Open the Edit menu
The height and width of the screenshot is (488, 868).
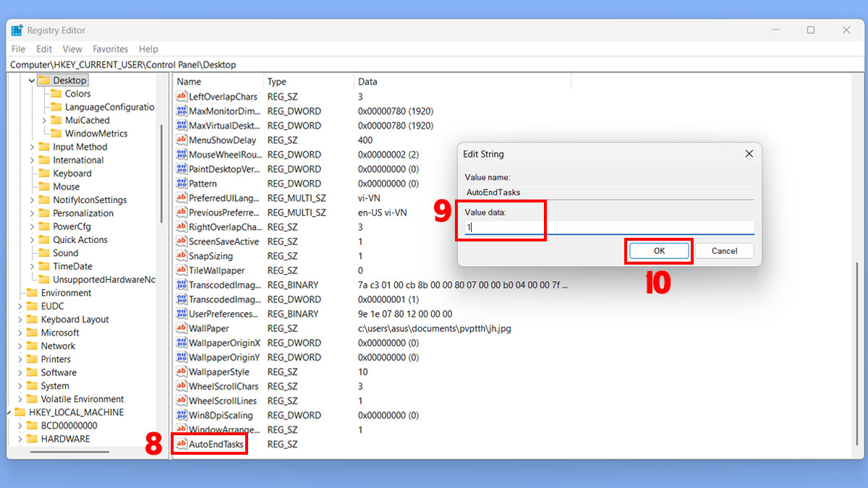click(44, 49)
